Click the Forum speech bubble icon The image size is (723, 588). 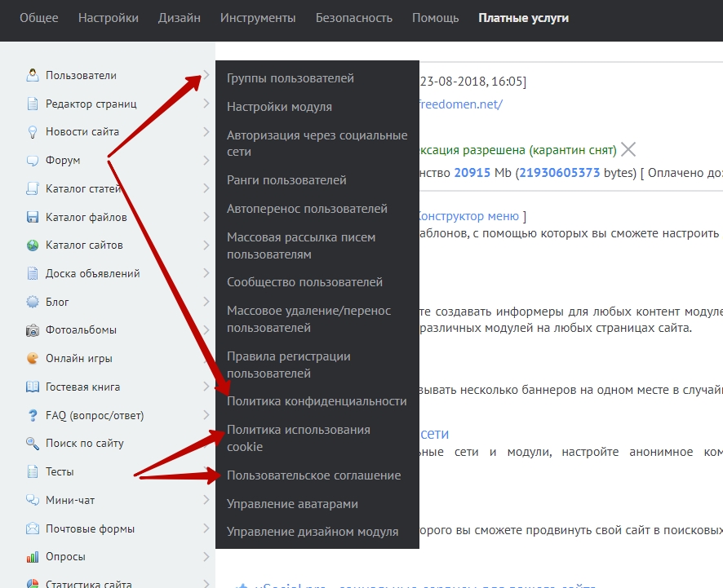tap(33, 161)
